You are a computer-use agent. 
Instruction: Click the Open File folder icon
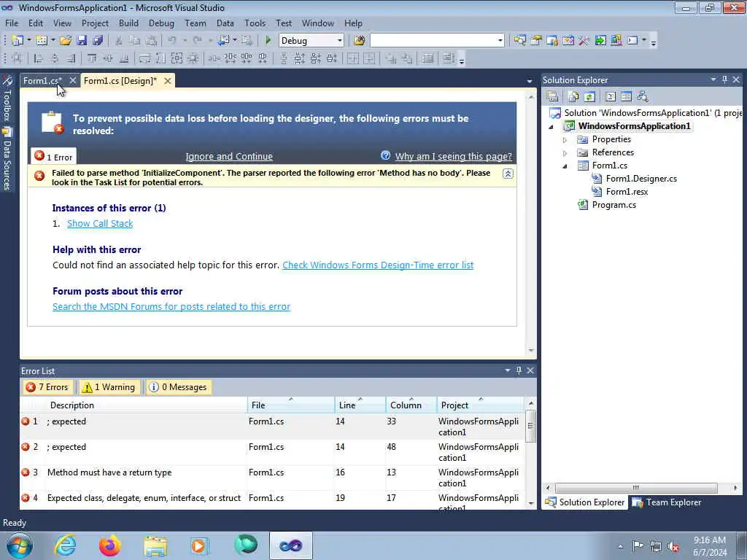click(66, 41)
